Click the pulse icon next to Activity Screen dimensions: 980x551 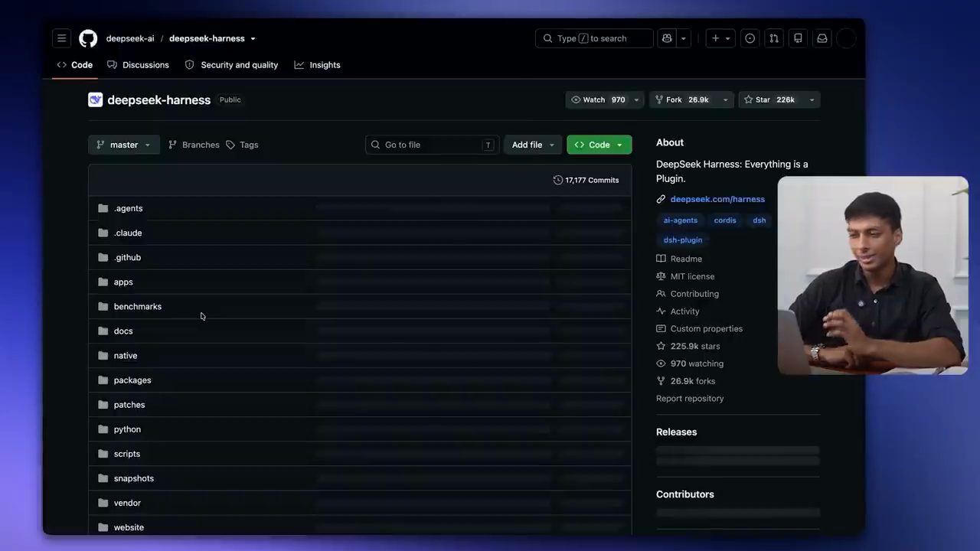[x=661, y=311]
